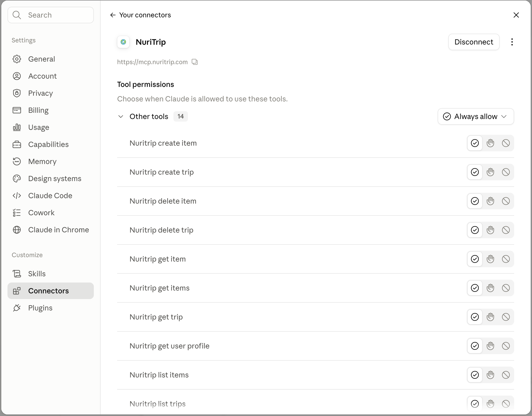Image resolution: width=532 pixels, height=416 pixels.
Task: Click the search magnifier icon
Action: pos(17,15)
